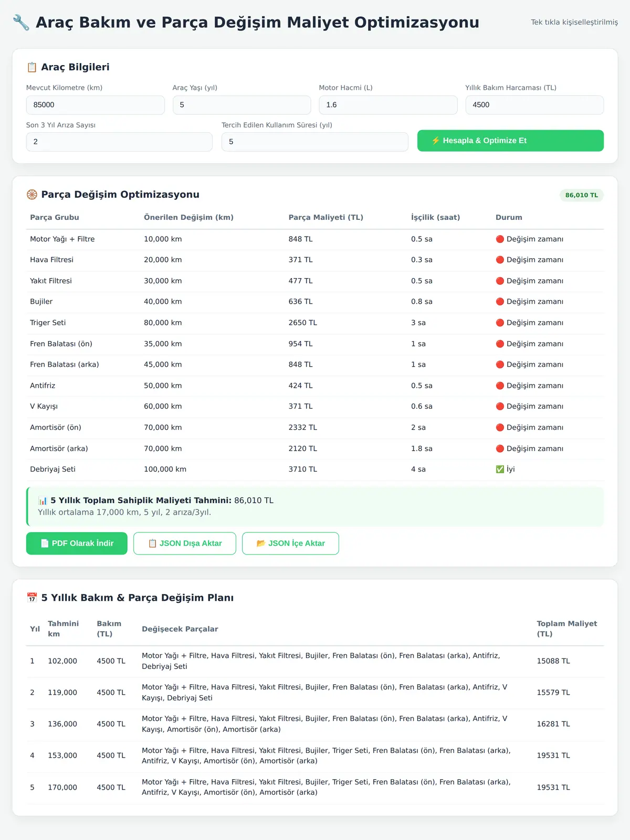Click the red status dot for Yakıt Filtresi

500,281
